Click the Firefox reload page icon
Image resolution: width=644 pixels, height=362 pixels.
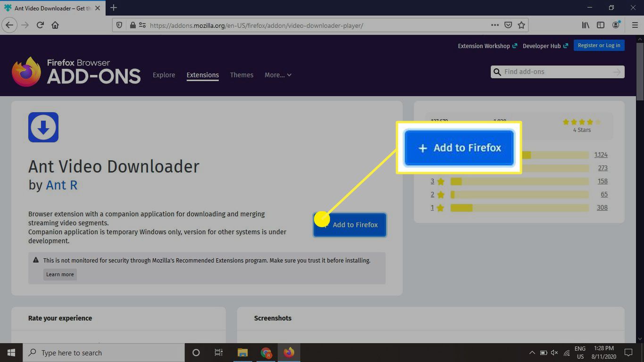pyautogui.click(x=40, y=25)
